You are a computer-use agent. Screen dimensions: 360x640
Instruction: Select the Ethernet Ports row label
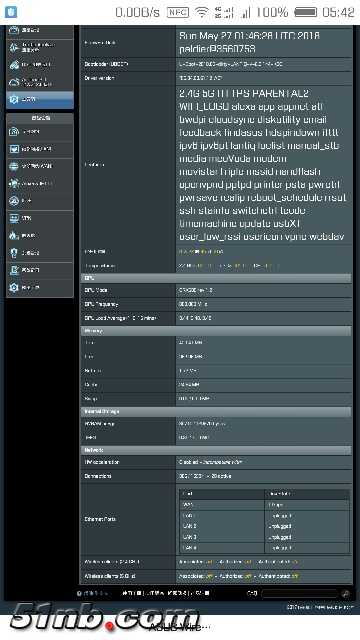point(100,519)
